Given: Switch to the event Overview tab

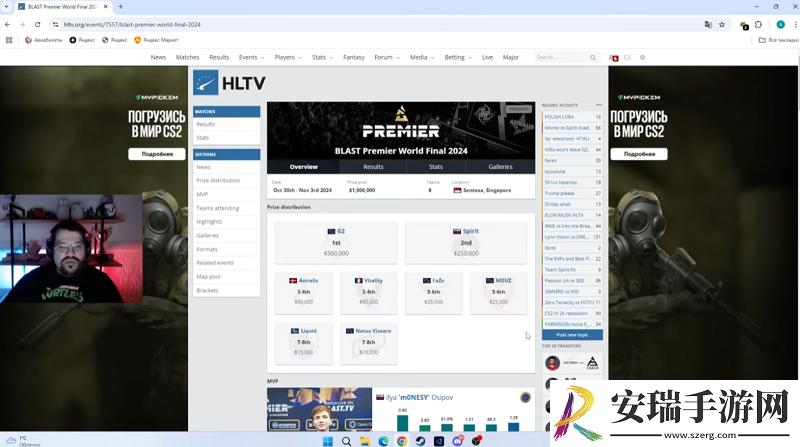Looking at the screenshot, I should pos(304,167).
